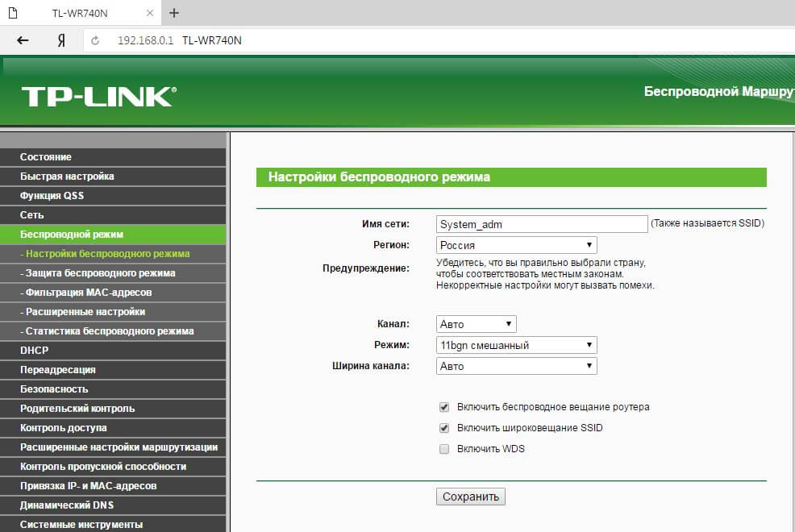Open Статистика беспроводного режима submenu

113,330
